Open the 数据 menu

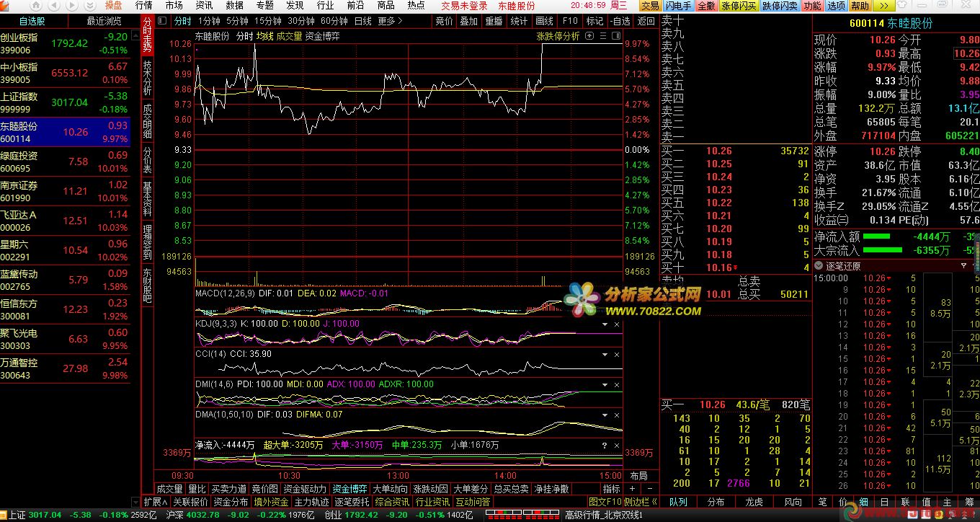click(x=234, y=5)
